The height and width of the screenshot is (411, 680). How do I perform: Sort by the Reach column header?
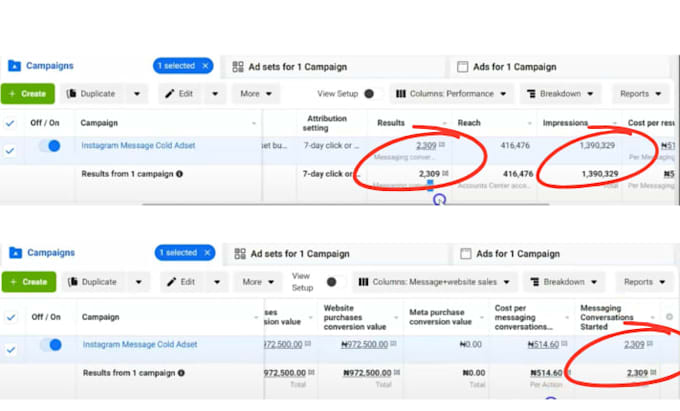pos(469,123)
